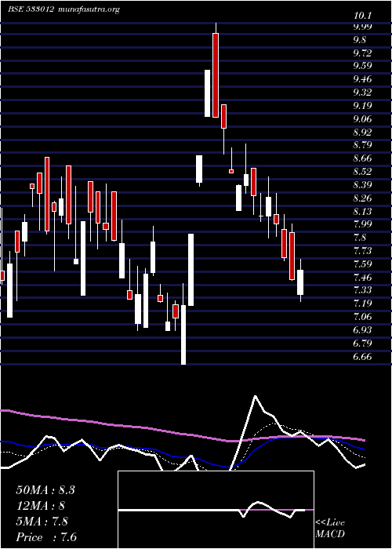
Task: Select the 8.13 price level label
Action: point(362,212)
